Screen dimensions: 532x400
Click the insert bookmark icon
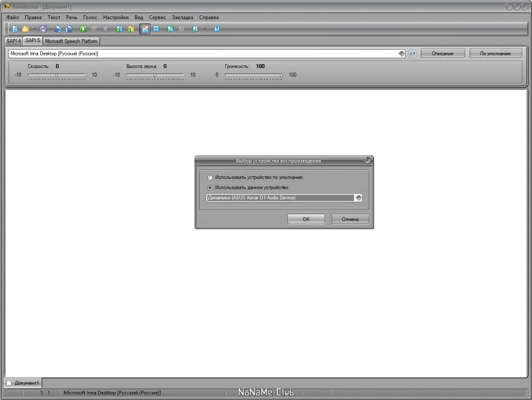click(x=171, y=29)
